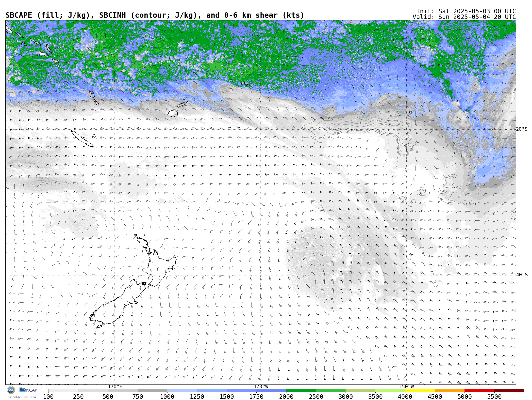Open the ensemble.ucar.edu link text
Viewport: 532px width, 400px height.
tap(22, 397)
